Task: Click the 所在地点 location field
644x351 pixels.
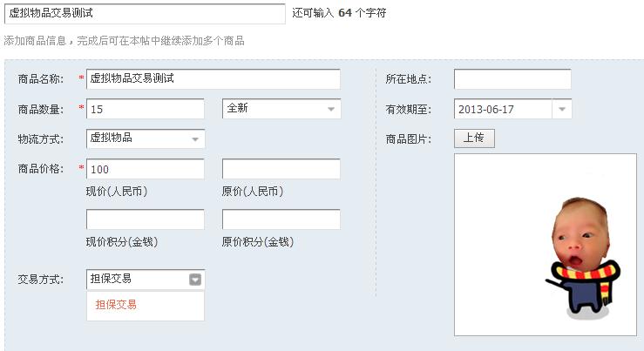Action: tap(512, 79)
